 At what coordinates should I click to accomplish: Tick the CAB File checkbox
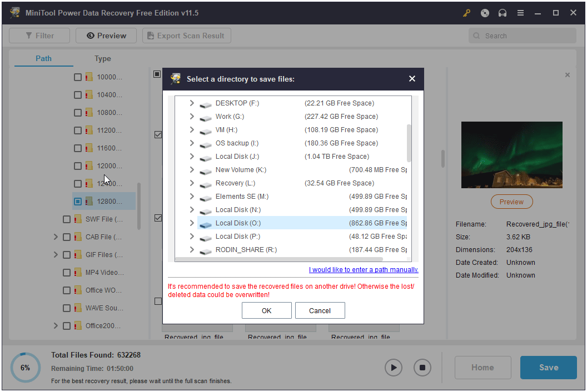[67, 237]
